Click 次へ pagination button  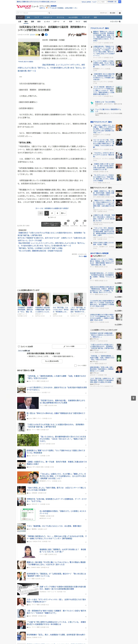tap(63, 213)
